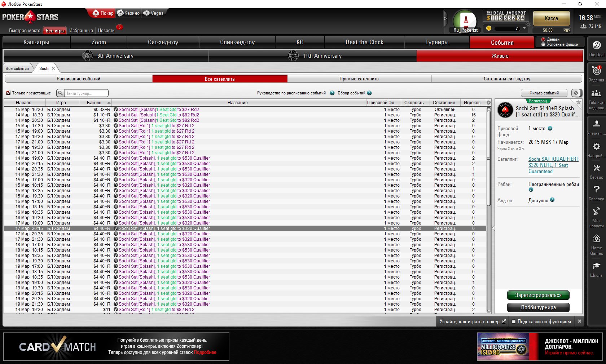Click The Deal Jackpot counter
606x364 pixels.
point(506,16)
